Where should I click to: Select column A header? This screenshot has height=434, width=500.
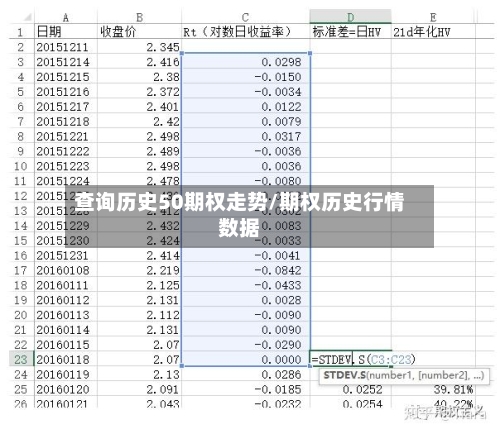pos(66,17)
